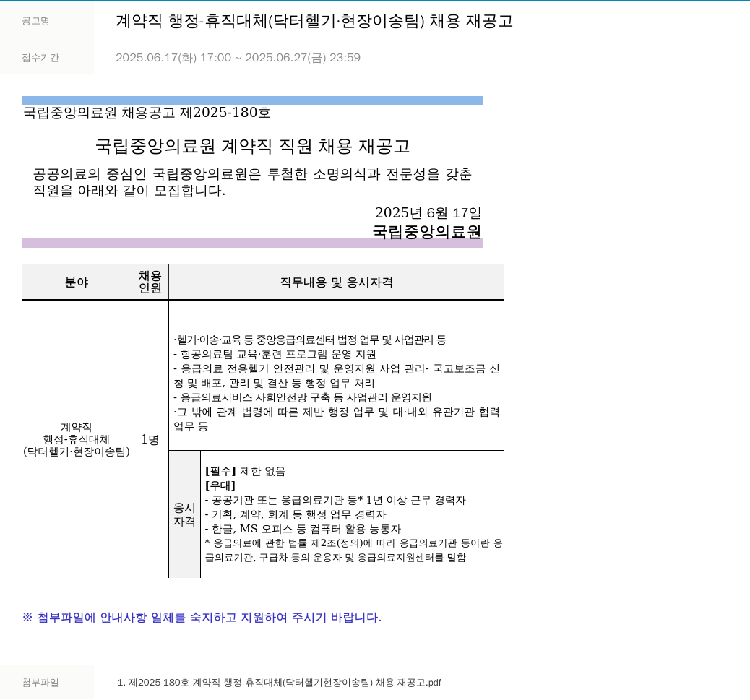The image size is (750, 700).
Task: Click the heading 국립중앙의료원 계약직 직원 채용 재공고
Action: click(253, 146)
